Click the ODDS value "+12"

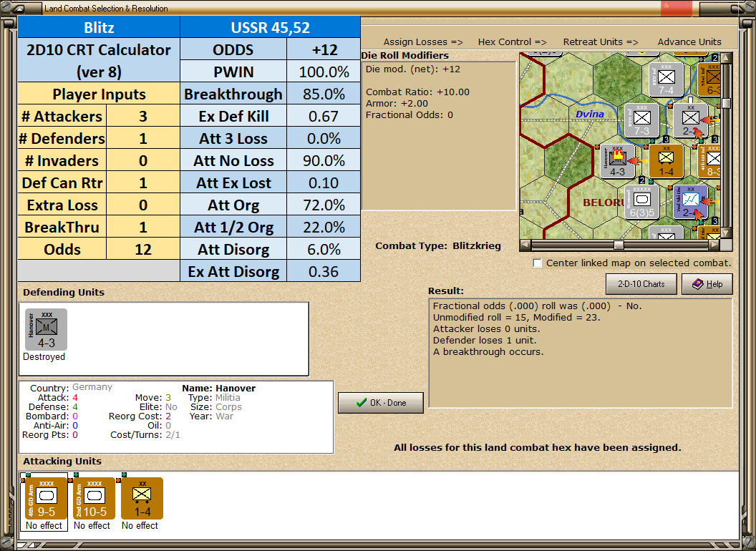click(x=324, y=49)
